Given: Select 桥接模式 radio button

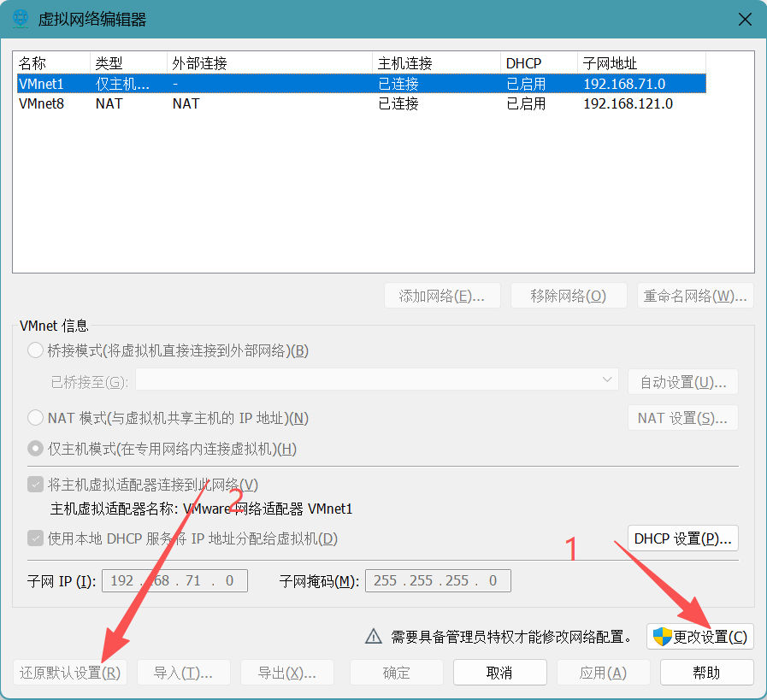Looking at the screenshot, I should coord(35,350).
